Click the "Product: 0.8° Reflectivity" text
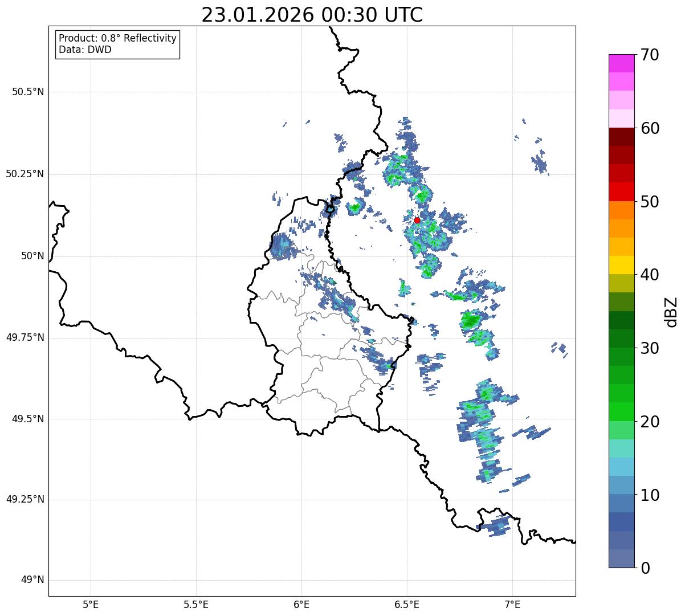 [118, 38]
